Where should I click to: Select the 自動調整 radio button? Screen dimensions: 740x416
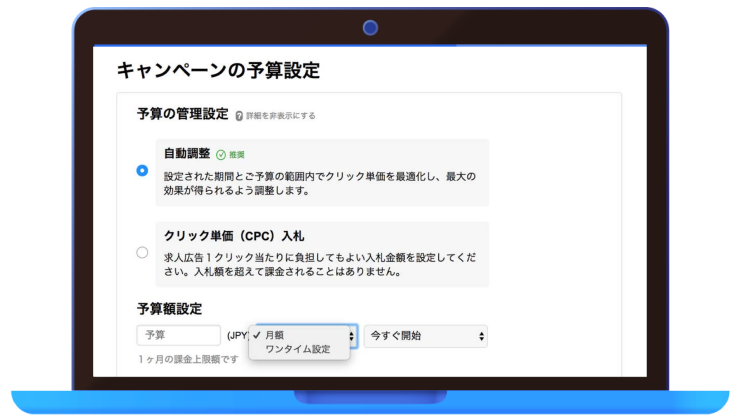click(x=142, y=170)
